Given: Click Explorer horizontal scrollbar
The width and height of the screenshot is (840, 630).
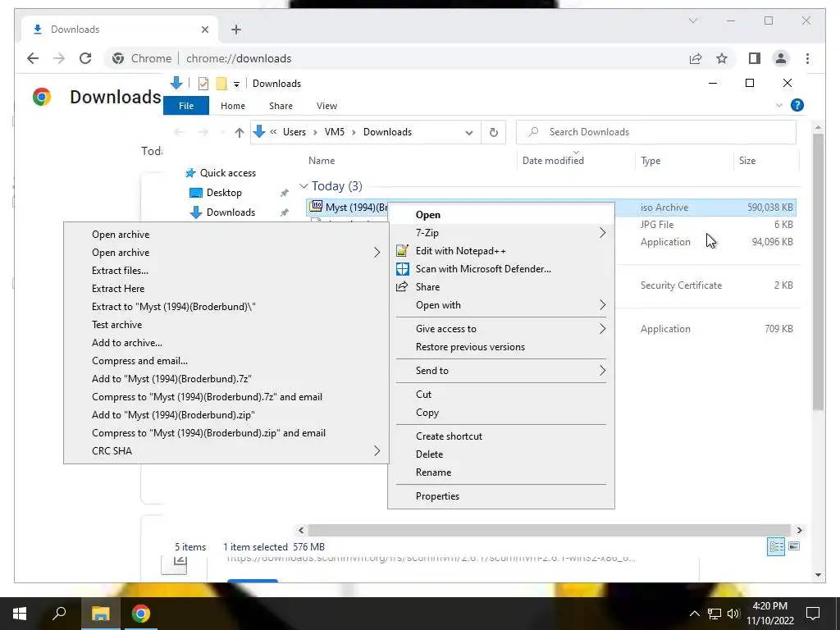Looking at the screenshot, I should [x=549, y=531].
